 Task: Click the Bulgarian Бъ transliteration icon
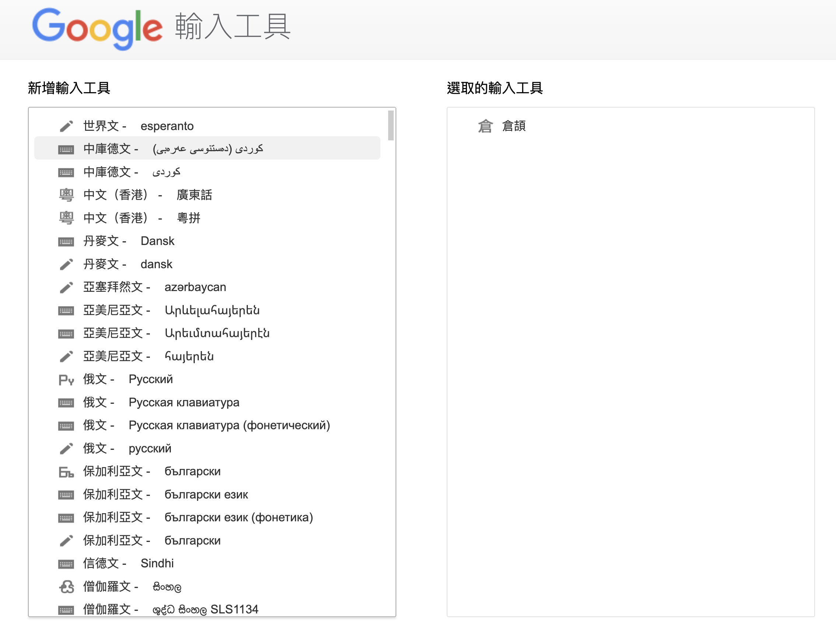(66, 472)
